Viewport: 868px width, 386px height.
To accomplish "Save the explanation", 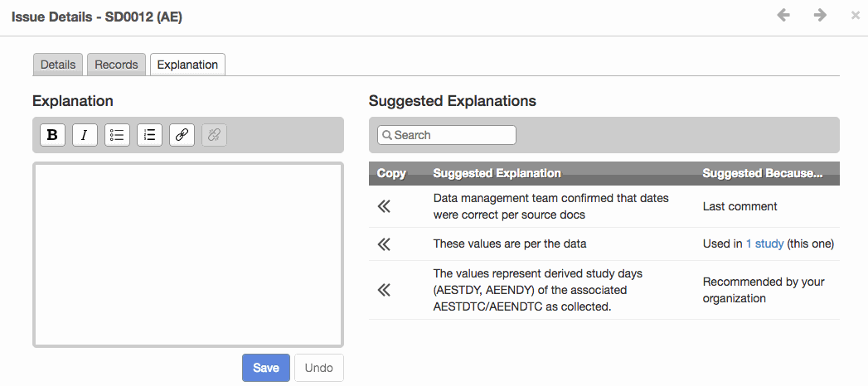I will [266, 368].
